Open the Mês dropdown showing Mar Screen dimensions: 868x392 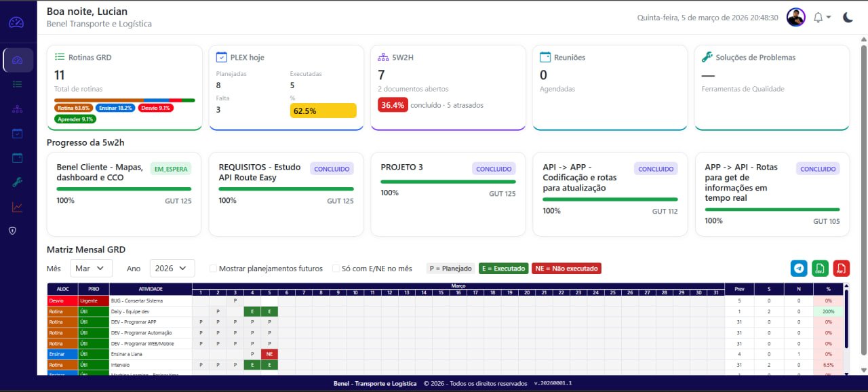(x=90, y=269)
